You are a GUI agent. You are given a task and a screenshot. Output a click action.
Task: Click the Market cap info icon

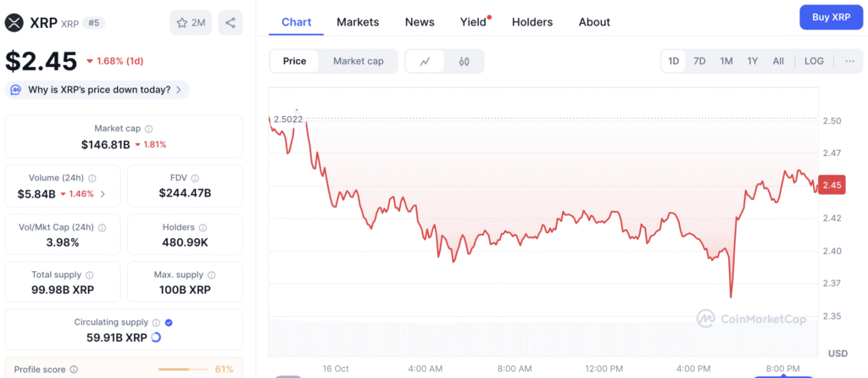pos(149,129)
